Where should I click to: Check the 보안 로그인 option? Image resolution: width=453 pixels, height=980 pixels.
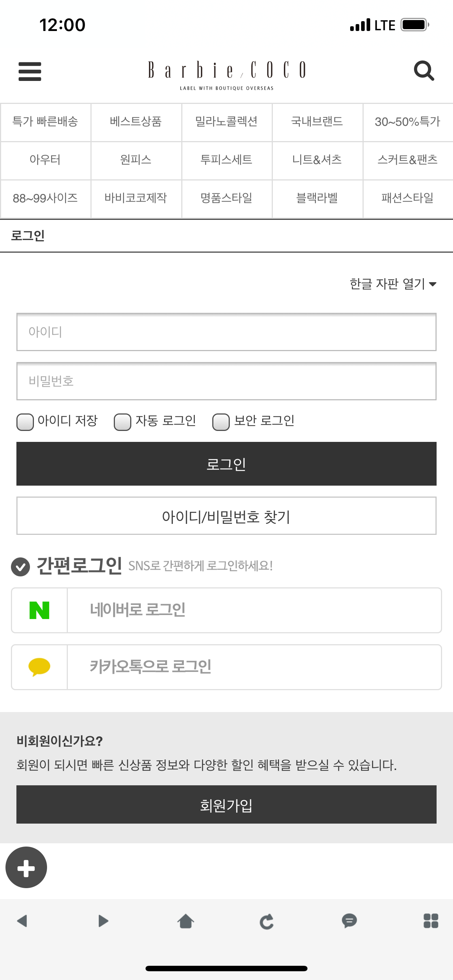pos(221,422)
